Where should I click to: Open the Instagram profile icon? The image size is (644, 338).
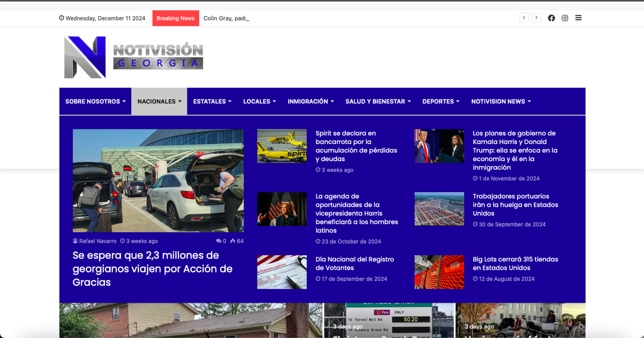click(565, 18)
